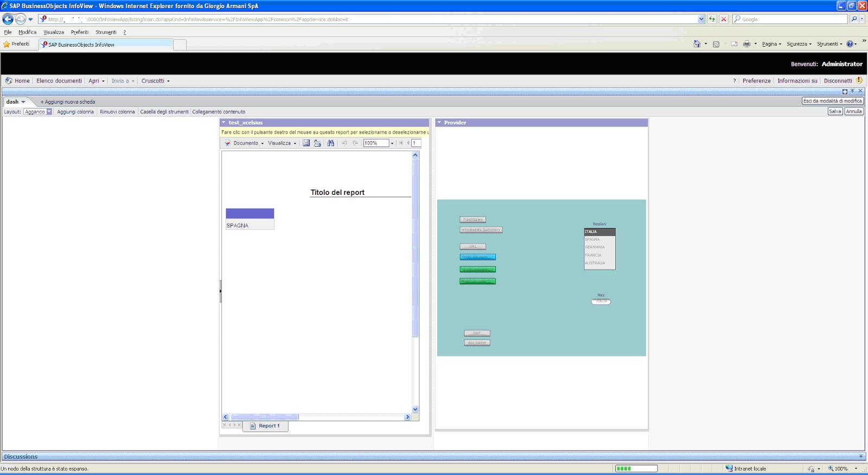Refresh the page in Internet Explorer
This screenshot has height=475, width=868.
point(712,19)
